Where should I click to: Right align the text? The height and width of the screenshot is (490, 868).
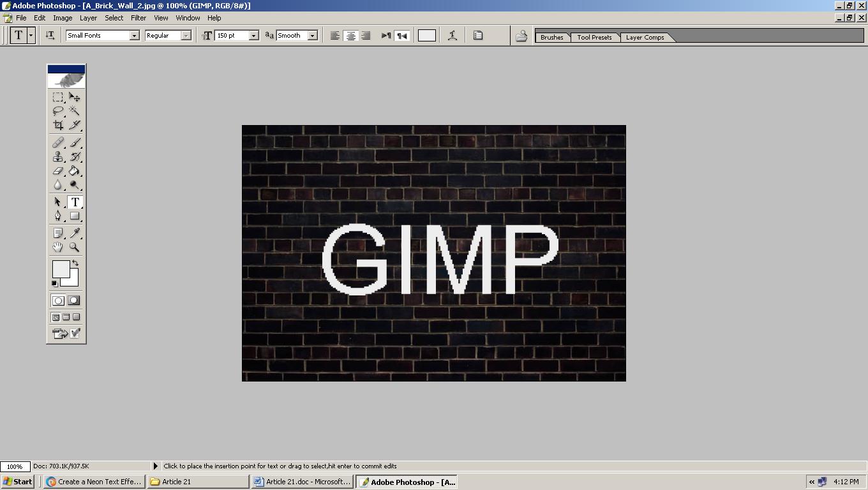[366, 36]
